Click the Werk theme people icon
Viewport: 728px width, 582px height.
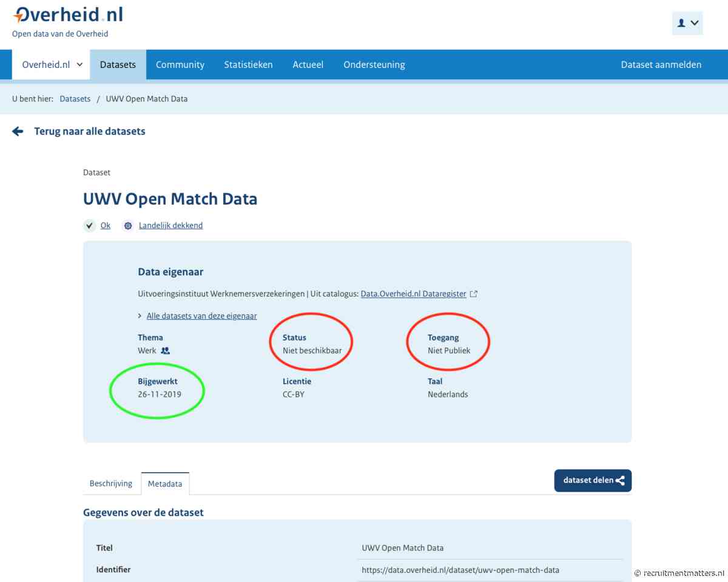pyautogui.click(x=166, y=351)
